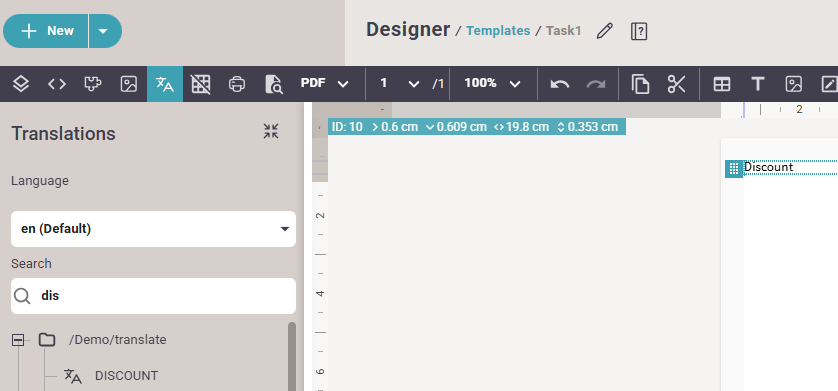Click the undo arrow
Viewport: 838px width, 391px height.
(x=560, y=84)
